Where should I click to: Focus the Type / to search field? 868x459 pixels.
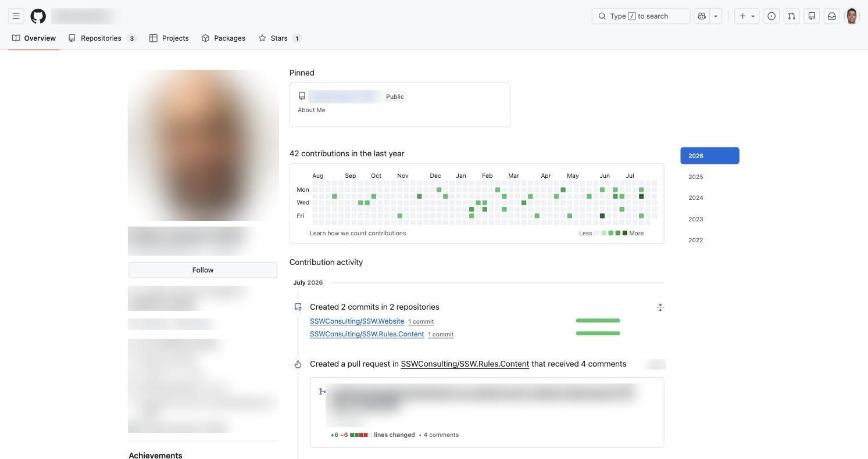pos(641,16)
